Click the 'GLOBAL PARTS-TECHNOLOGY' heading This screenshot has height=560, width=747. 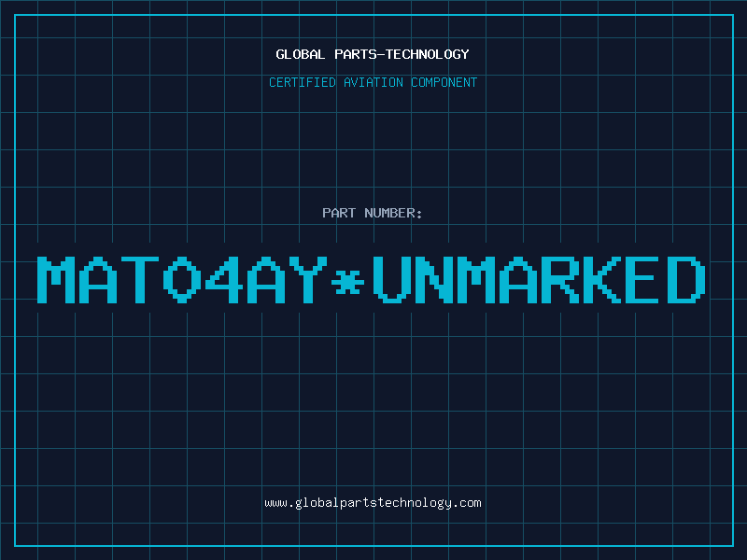[x=373, y=54]
